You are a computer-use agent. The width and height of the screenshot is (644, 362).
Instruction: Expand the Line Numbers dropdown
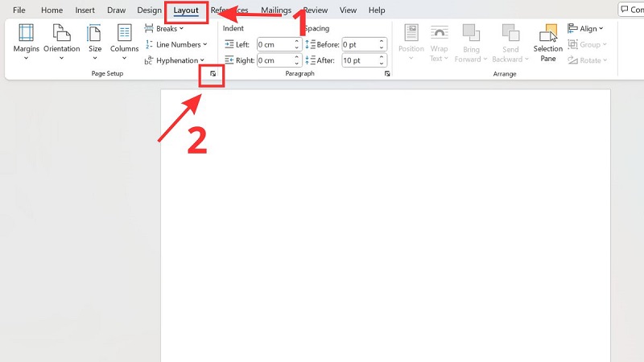(175, 44)
